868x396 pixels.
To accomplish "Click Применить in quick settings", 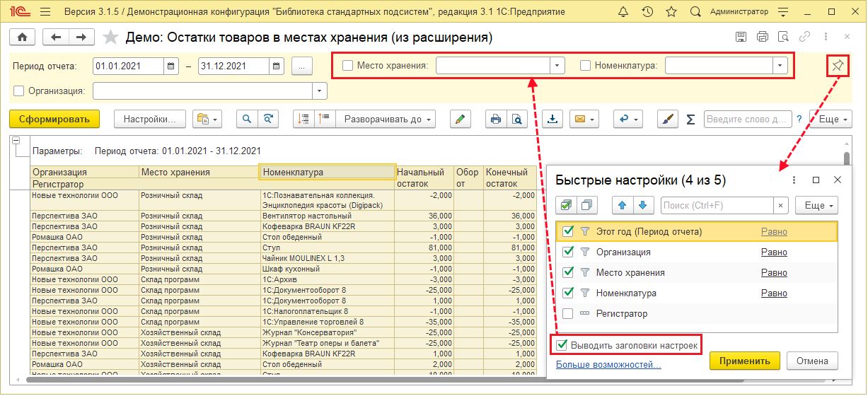I will click(745, 361).
